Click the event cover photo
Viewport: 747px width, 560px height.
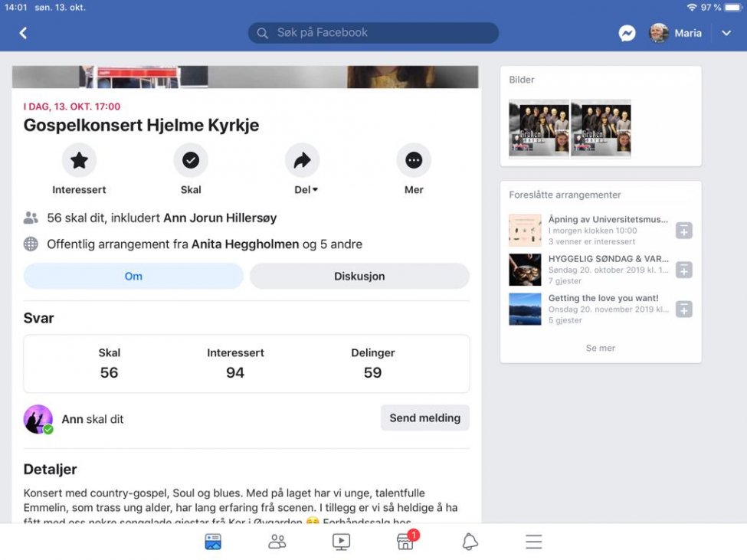point(245,77)
